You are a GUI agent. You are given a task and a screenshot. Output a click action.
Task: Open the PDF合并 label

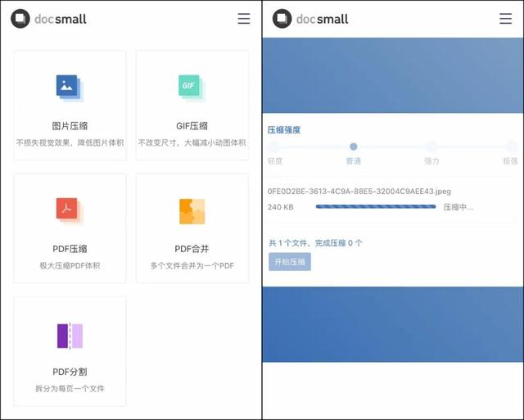[192, 249]
